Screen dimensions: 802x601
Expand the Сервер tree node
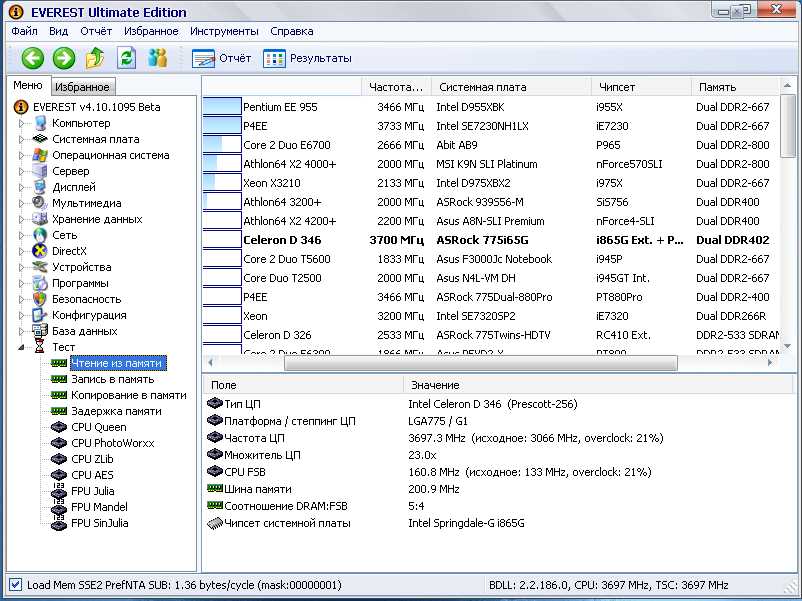click(x=21, y=171)
